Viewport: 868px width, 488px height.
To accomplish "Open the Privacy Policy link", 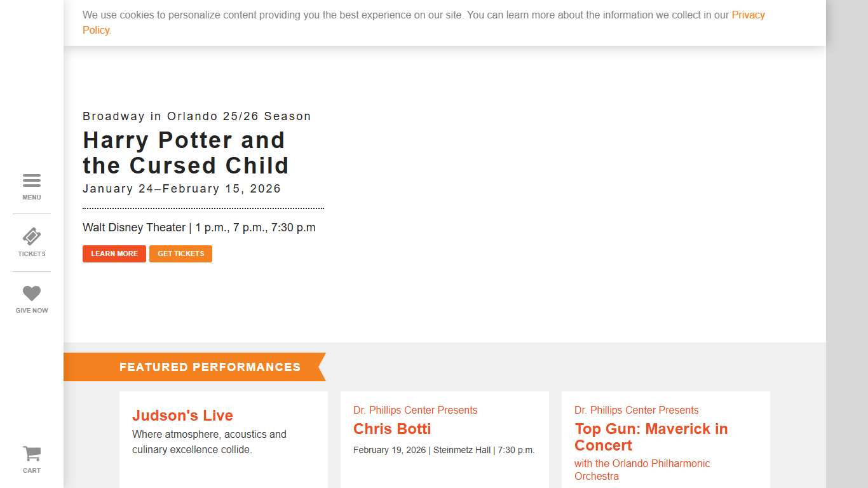I will click(748, 15).
